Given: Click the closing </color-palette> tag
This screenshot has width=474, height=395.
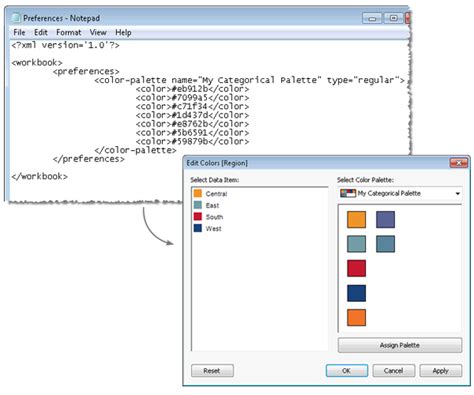Looking at the screenshot, I should pyautogui.click(x=135, y=150).
